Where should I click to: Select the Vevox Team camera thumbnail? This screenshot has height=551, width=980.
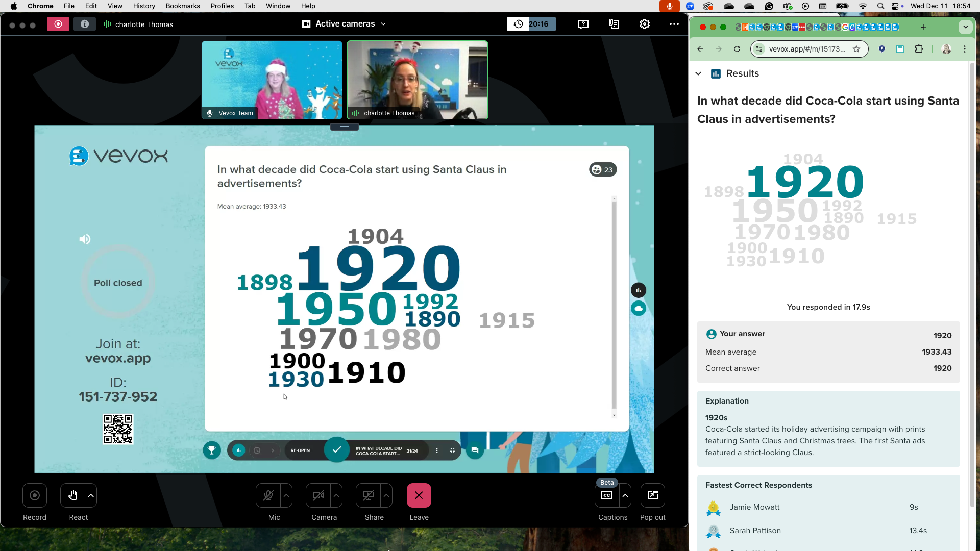click(x=272, y=80)
